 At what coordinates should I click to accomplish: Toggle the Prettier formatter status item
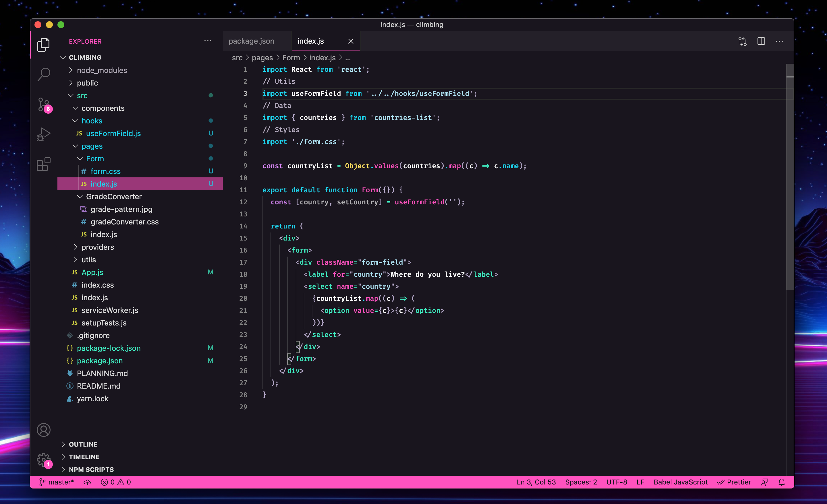point(734,482)
